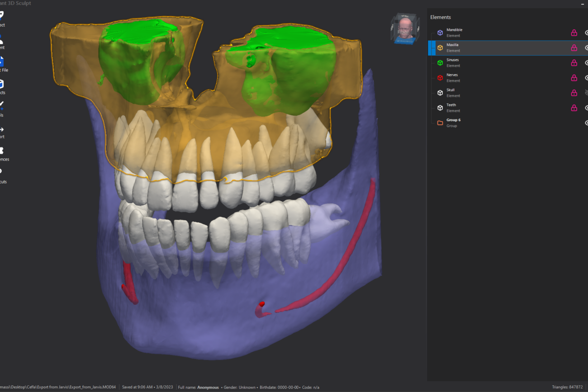Click the Patient icon in sidebar
The image size is (588, 392).
point(2,39)
